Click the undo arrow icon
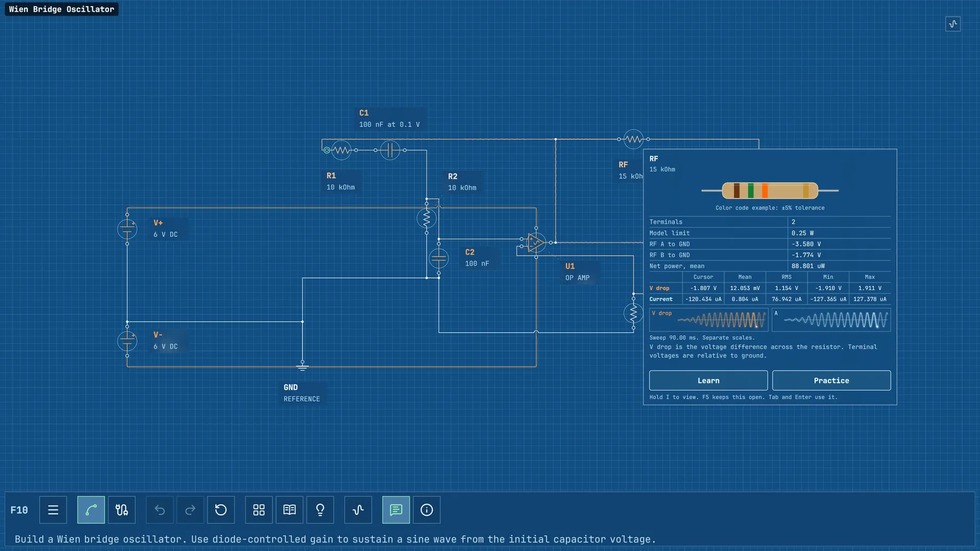980x551 pixels. pos(160,510)
